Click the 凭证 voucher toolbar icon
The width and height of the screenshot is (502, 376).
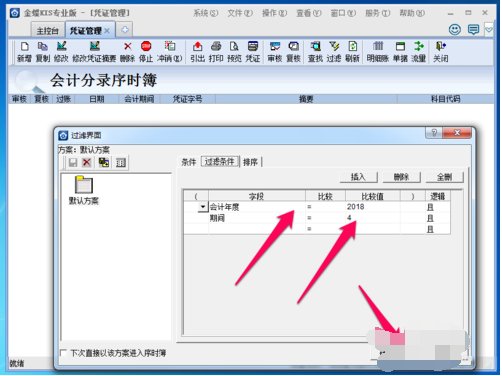click(253, 52)
